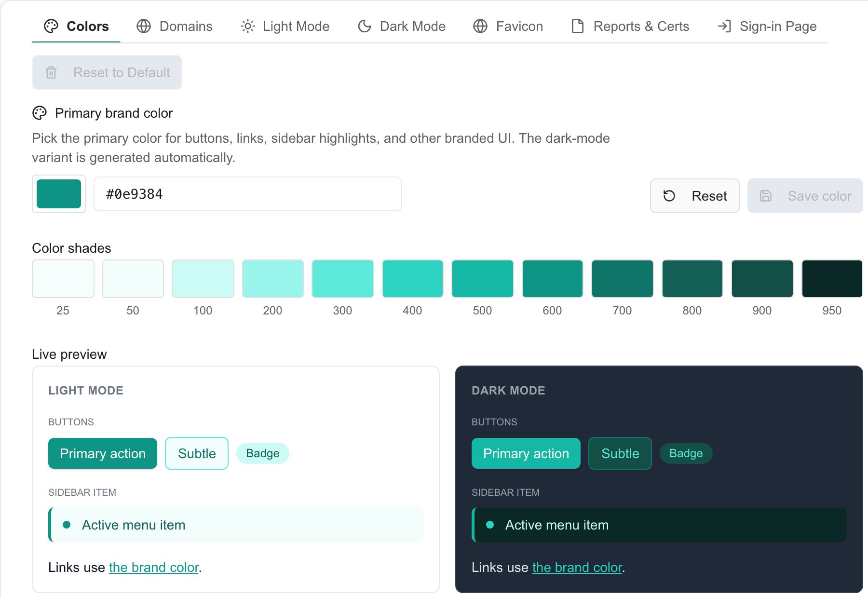The image size is (868, 598).
Task: Select the shade 25 swatch
Action: (x=63, y=279)
